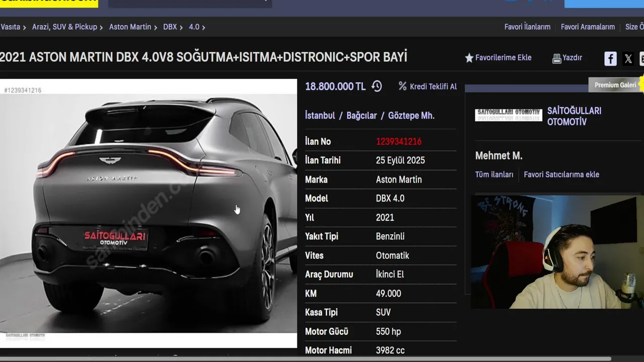Go to DBX breadcrumb category

click(170, 27)
